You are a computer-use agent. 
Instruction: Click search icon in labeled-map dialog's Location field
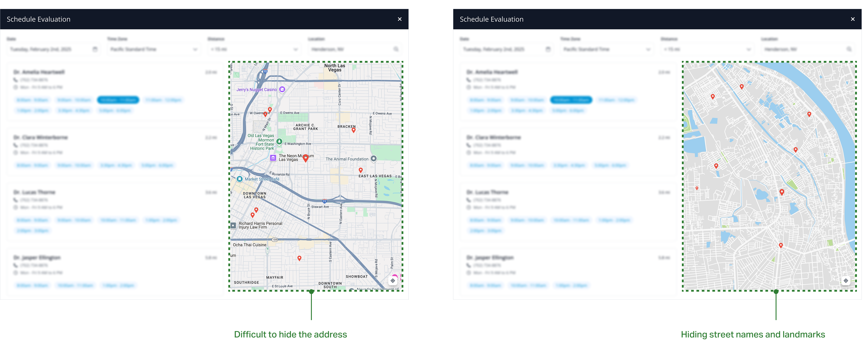coord(396,49)
